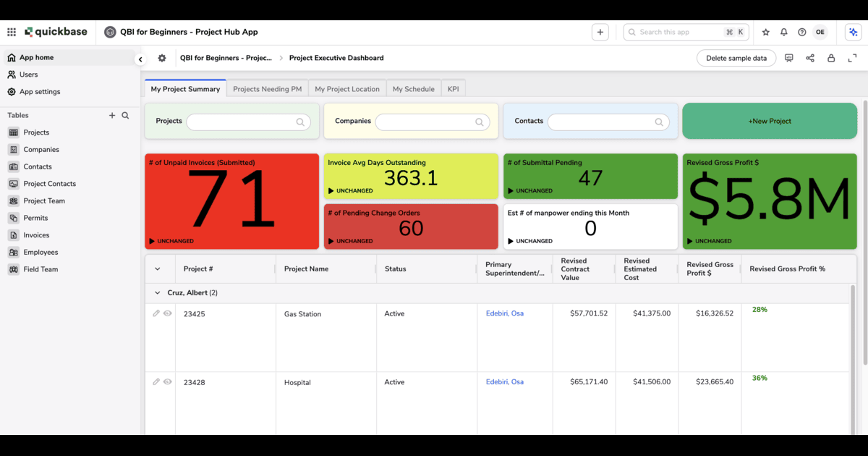Open Invoice Avg Days Outstanding widget
The image size is (868, 456).
click(x=411, y=176)
